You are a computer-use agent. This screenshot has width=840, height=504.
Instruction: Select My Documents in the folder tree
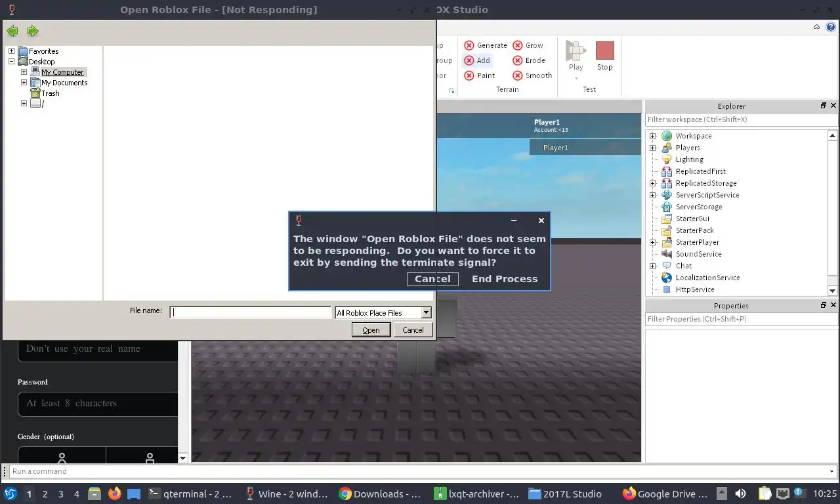click(64, 83)
